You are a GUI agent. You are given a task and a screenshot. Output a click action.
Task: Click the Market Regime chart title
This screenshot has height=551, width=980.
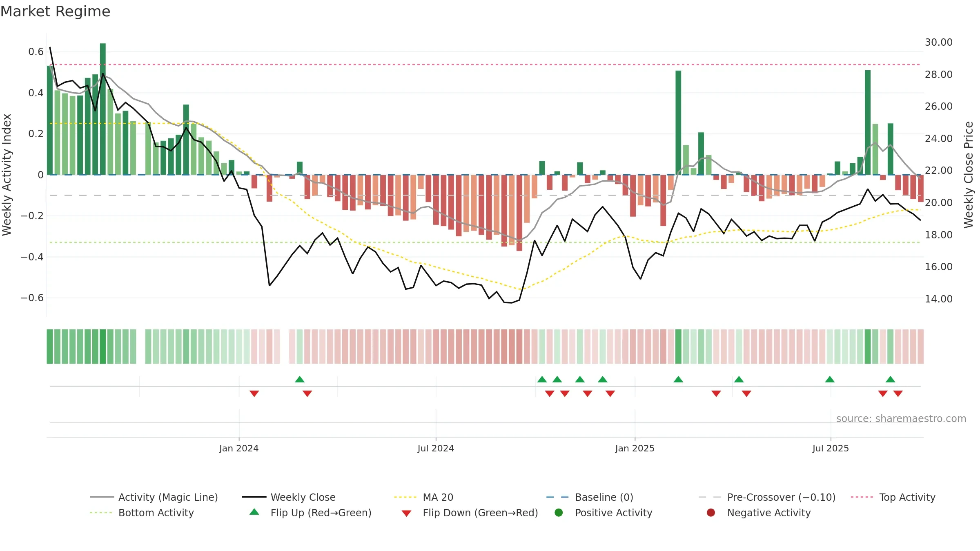pos(55,11)
